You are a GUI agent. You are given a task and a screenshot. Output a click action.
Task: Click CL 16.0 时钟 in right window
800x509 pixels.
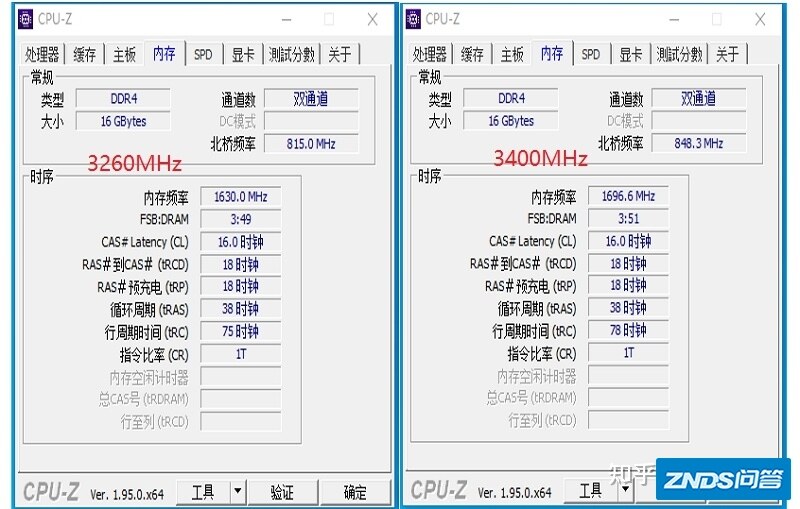tap(628, 241)
